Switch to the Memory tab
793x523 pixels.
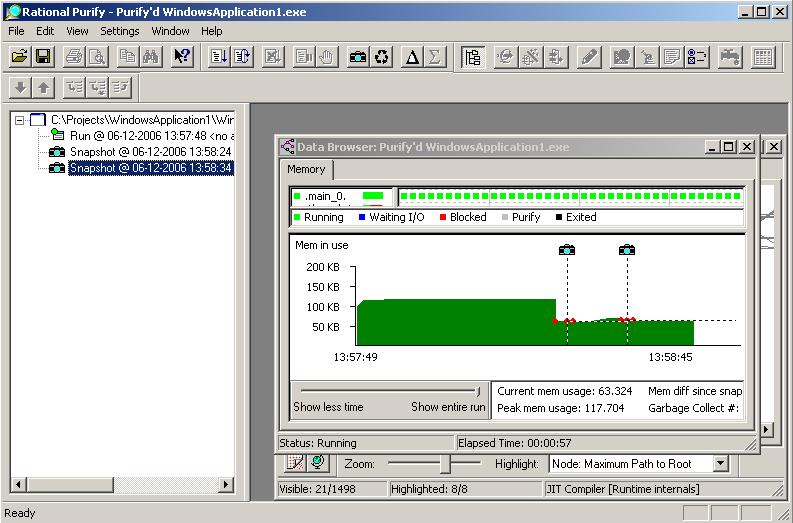(306, 170)
